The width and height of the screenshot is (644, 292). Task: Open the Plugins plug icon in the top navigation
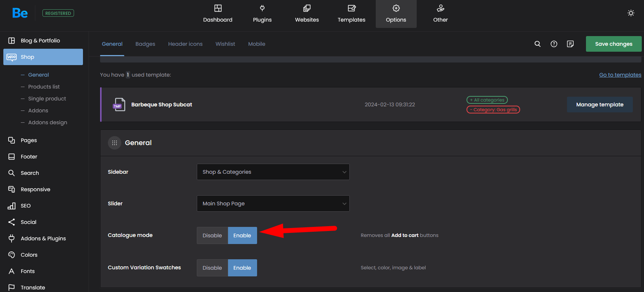click(x=262, y=8)
